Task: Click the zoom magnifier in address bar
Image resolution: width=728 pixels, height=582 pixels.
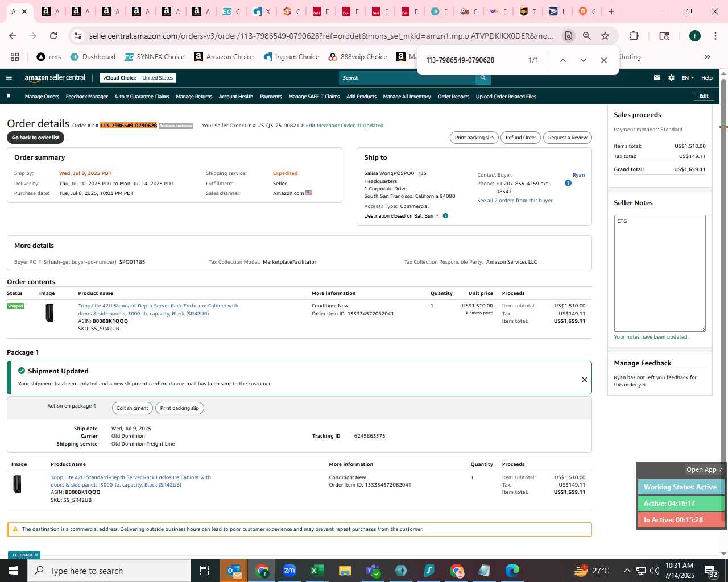Action: [x=586, y=36]
